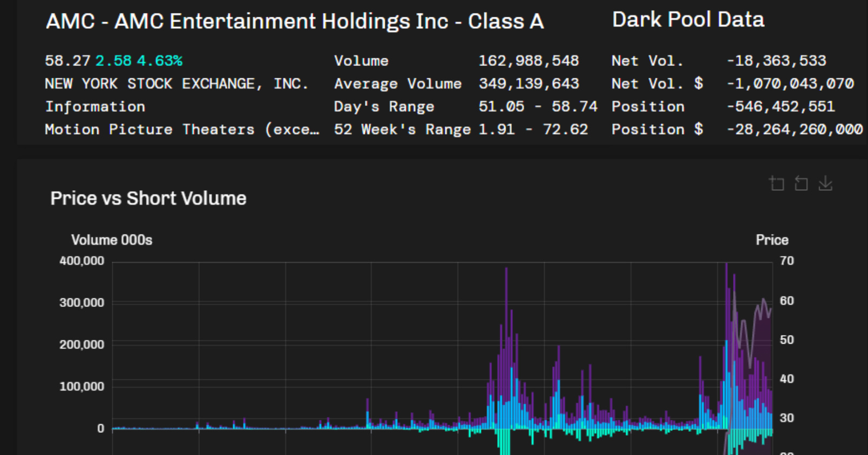Select the 52-week range 1.91 - 72.62
868x455 pixels.
[533, 130]
